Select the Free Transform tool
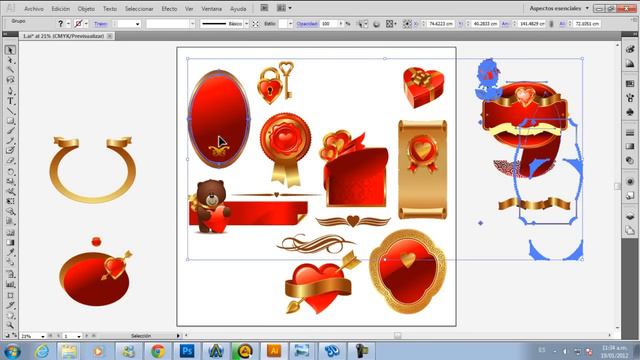Image resolution: width=640 pixels, height=360 pixels. pyautogui.click(x=10, y=201)
